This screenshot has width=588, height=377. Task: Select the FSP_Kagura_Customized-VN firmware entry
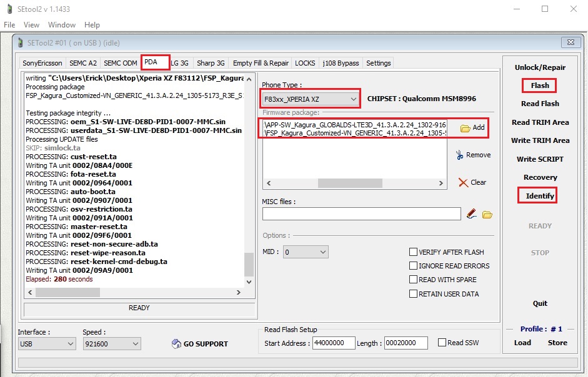[355, 133]
